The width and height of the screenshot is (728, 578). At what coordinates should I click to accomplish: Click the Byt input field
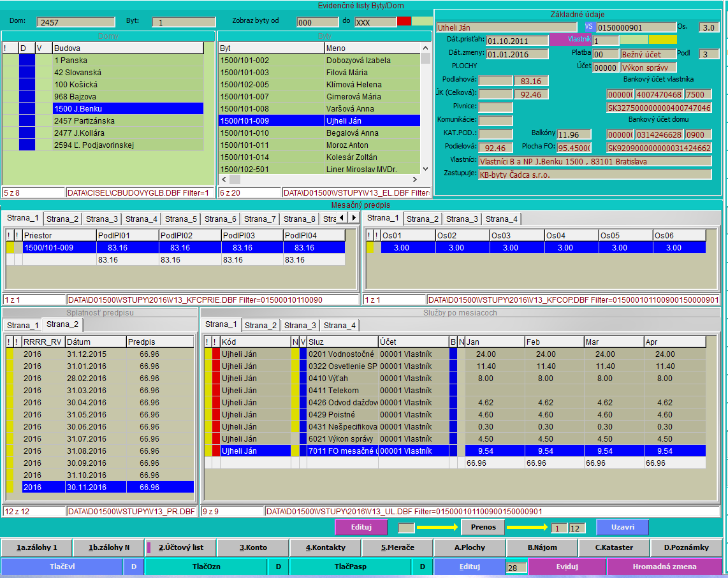click(x=184, y=22)
